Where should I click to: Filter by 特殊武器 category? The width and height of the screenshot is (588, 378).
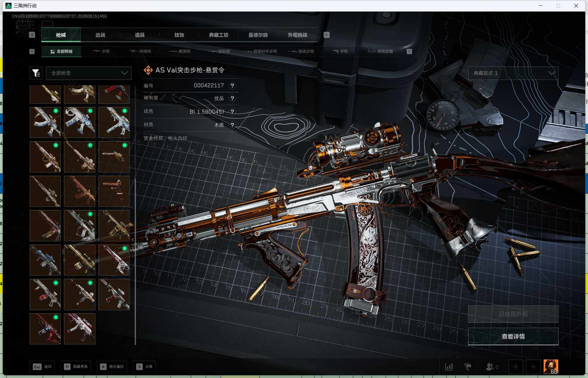click(x=380, y=52)
